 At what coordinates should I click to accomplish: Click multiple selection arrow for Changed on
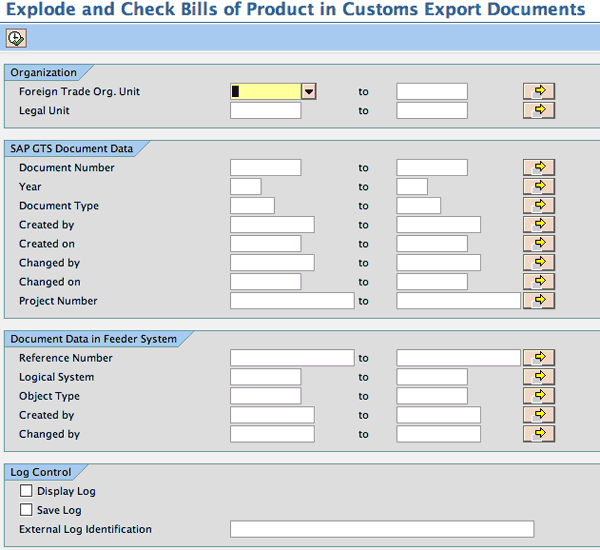[539, 282]
